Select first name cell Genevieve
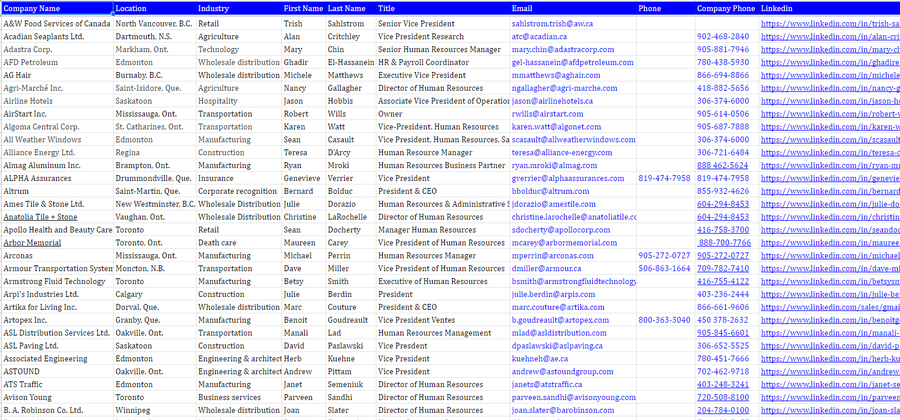The image size is (900, 420). click(304, 178)
